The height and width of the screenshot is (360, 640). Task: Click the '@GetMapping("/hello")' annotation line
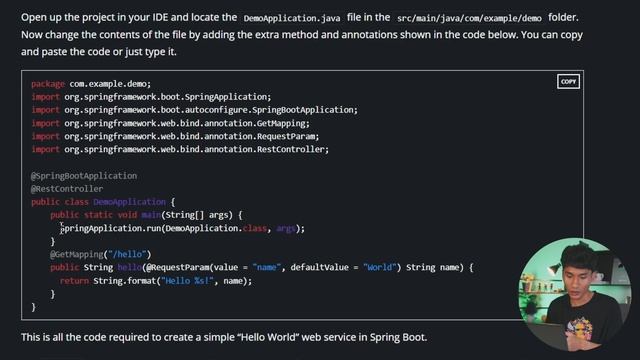(100, 254)
